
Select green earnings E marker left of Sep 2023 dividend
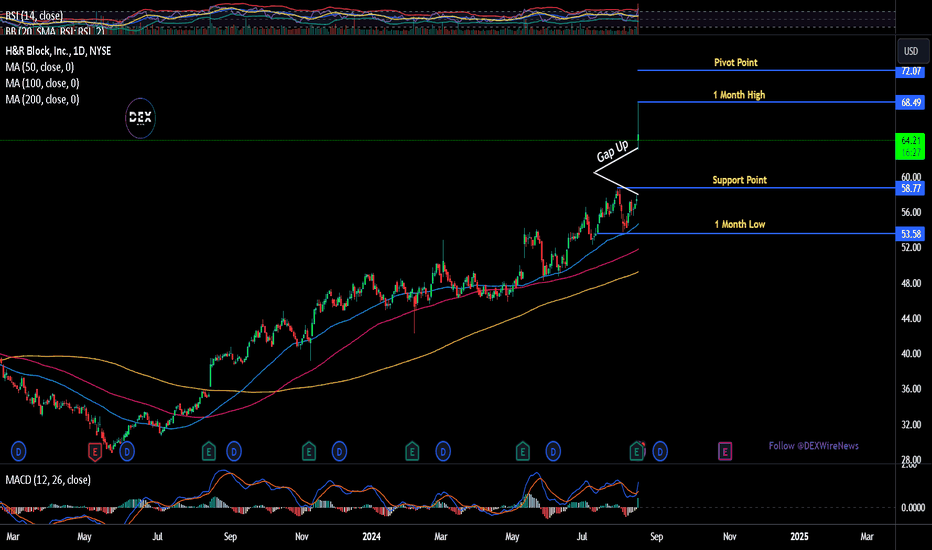click(x=209, y=452)
